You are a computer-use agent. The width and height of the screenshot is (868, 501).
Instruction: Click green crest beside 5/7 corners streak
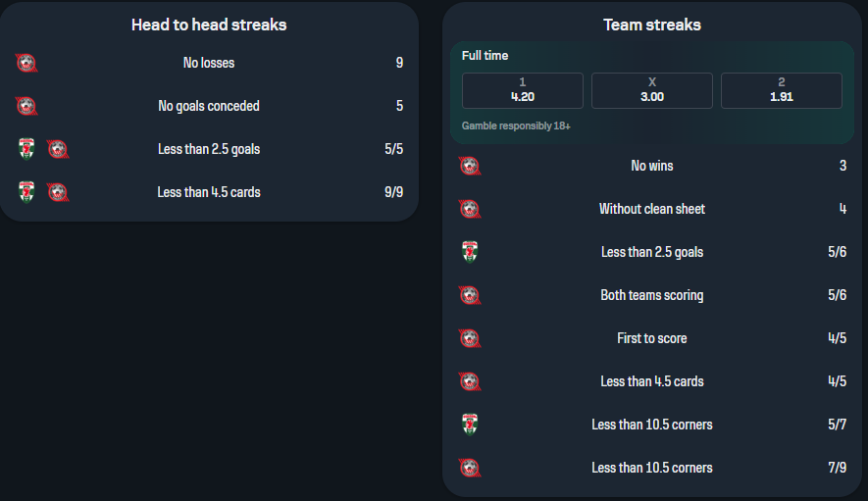tap(470, 425)
